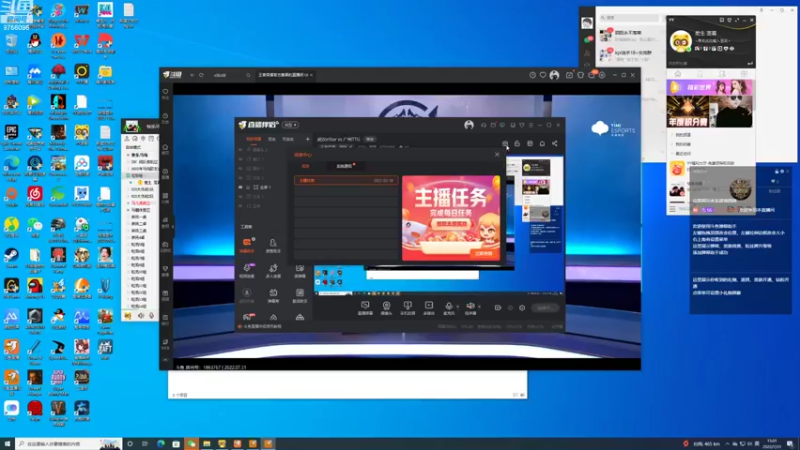
Task: Select the 主播任务 notification row
Action: pyautogui.click(x=346, y=180)
